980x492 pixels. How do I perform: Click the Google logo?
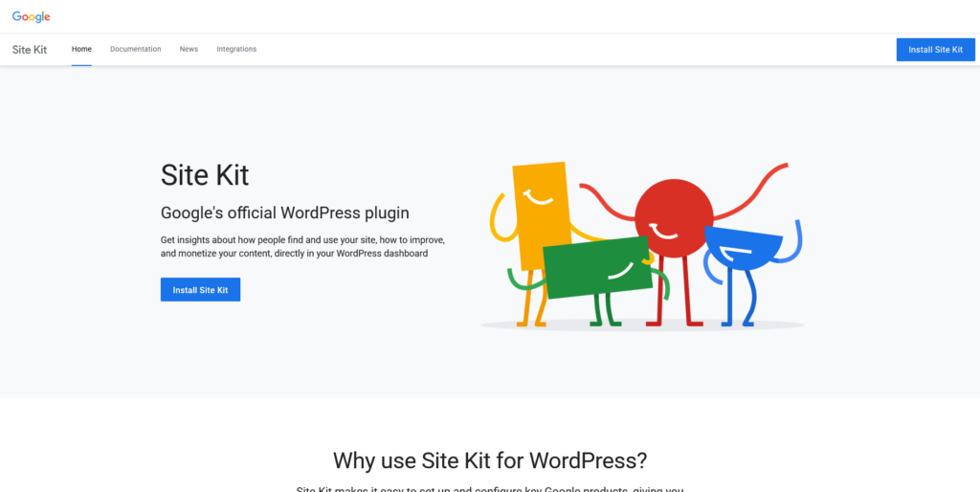tap(32, 17)
